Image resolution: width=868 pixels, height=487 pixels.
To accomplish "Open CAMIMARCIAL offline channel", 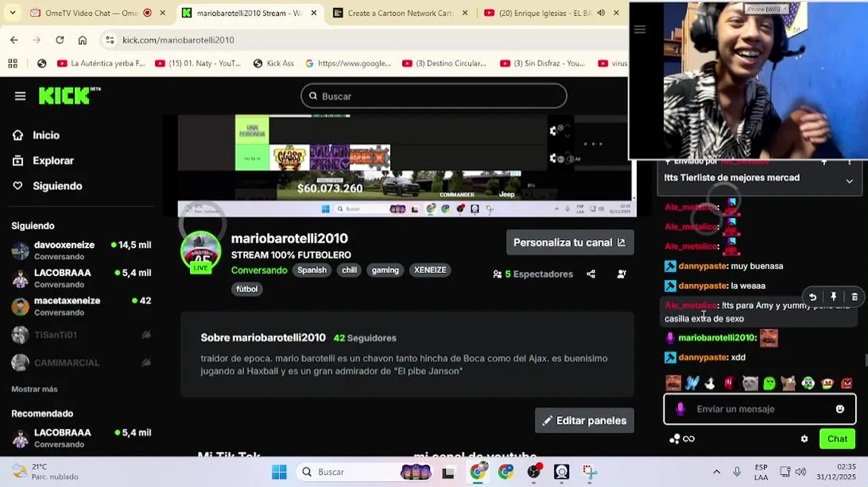I will tap(81, 363).
